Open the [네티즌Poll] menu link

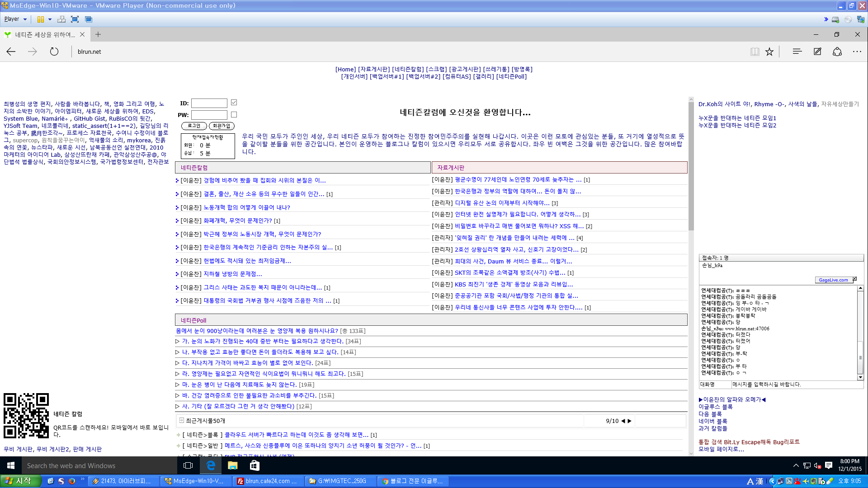511,76
